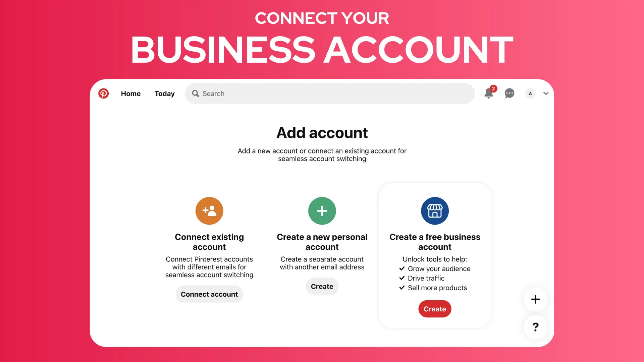Click the help question mark icon

click(536, 327)
